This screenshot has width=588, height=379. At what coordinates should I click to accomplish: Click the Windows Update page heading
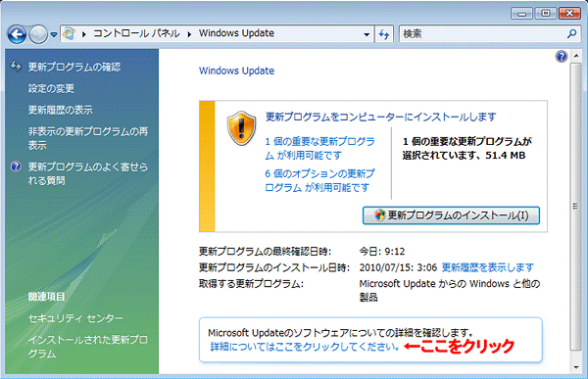tap(236, 71)
